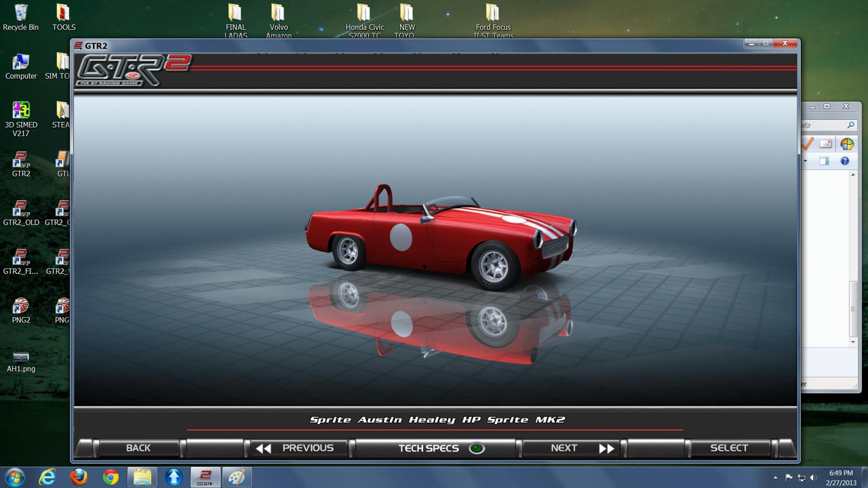868x488 pixels.
Task: Launch Firefox from taskbar
Action: point(79,477)
